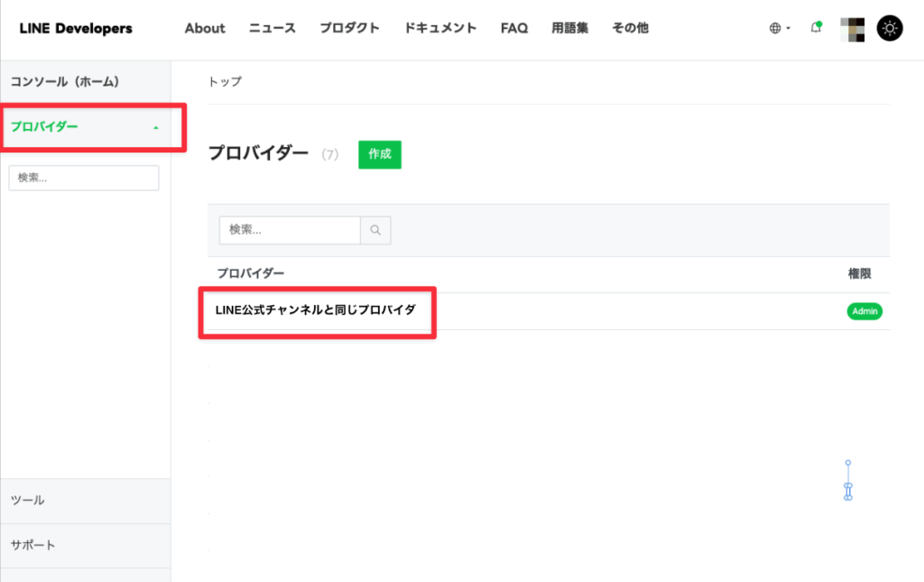Image resolution: width=924 pixels, height=582 pixels.
Task: Click the LINE Developers logo
Action: point(76,29)
